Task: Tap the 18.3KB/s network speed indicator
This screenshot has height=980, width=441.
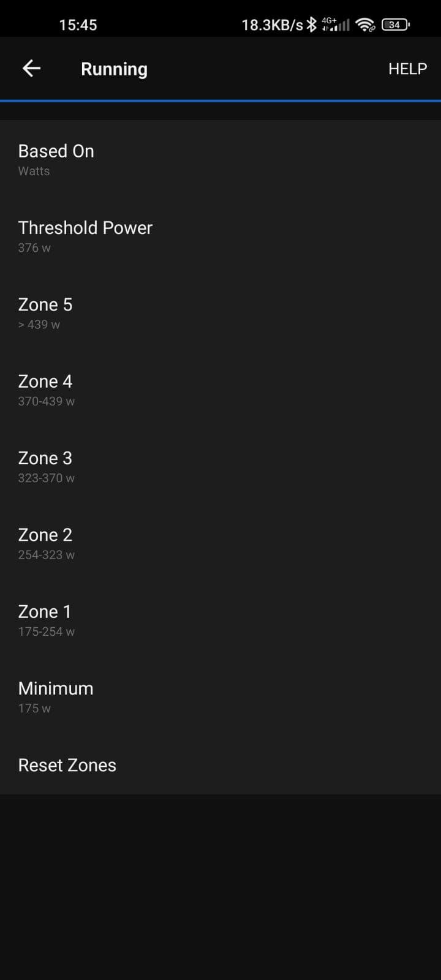Action: (x=273, y=24)
